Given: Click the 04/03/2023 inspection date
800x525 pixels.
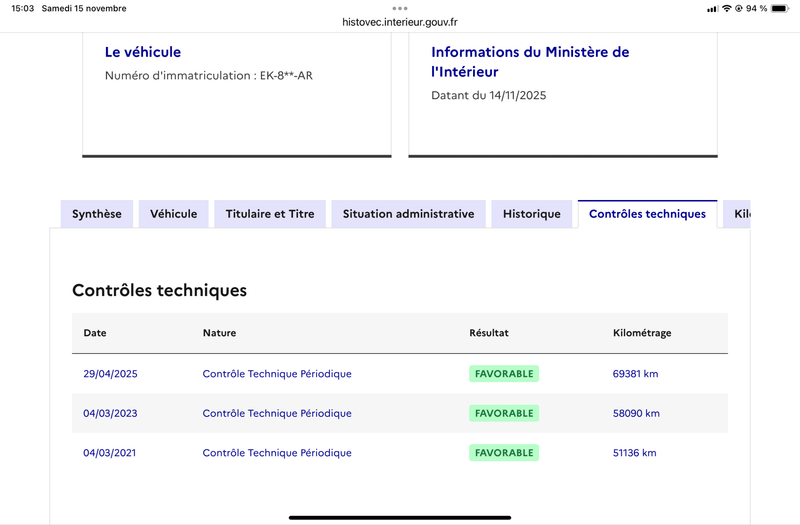Looking at the screenshot, I should pos(110,413).
